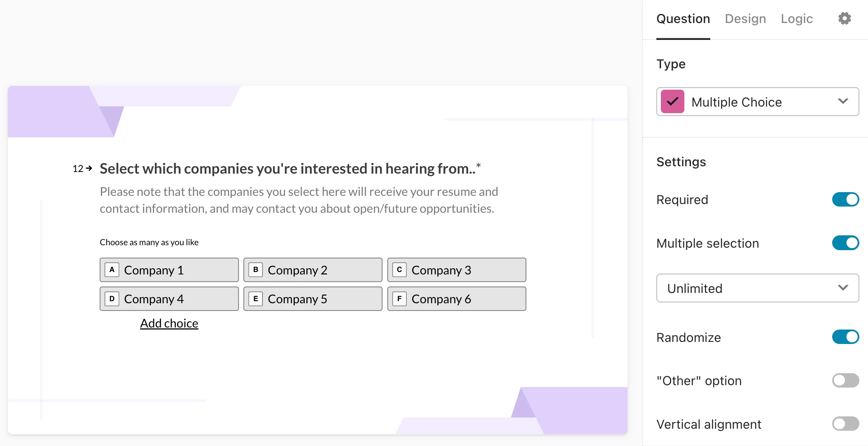Image resolution: width=868 pixels, height=446 pixels.
Task: Disable the Randomize setting
Action: coord(845,337)
